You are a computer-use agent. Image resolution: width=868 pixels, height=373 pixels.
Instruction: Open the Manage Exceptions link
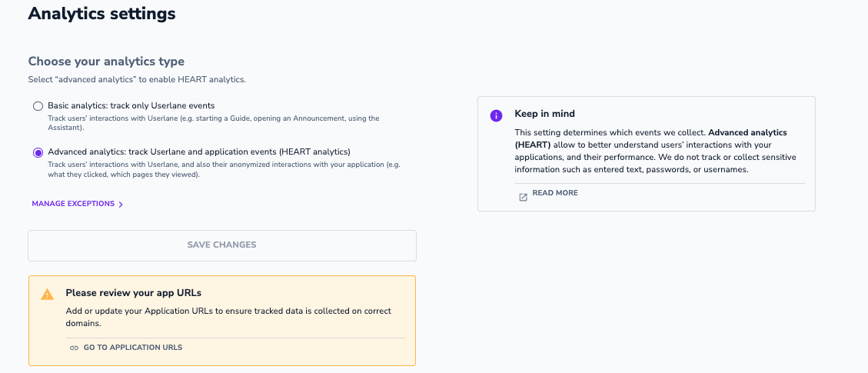click(73, 204)
